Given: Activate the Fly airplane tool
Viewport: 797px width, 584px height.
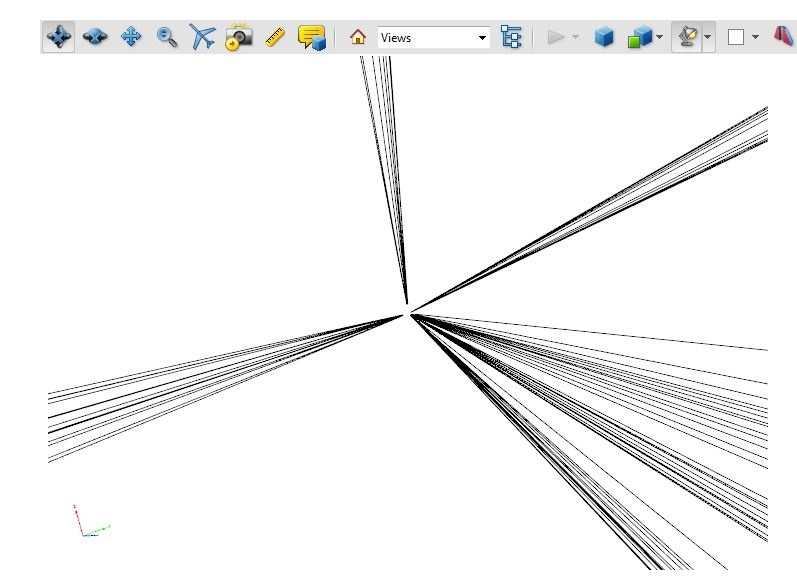Looking at the screenshot, I should (x=202, y=37).
